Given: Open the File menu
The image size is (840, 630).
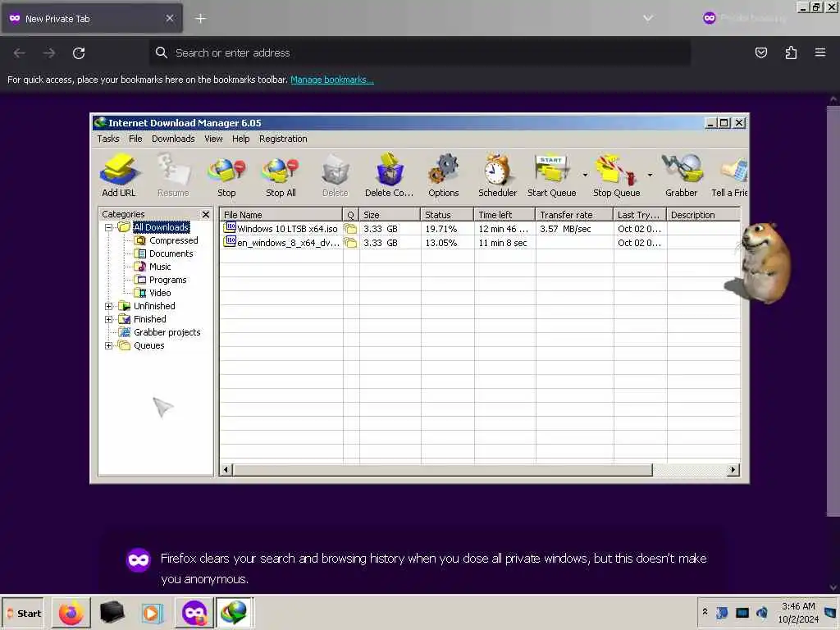Looking at the screenshot, I should click(135, 139).
